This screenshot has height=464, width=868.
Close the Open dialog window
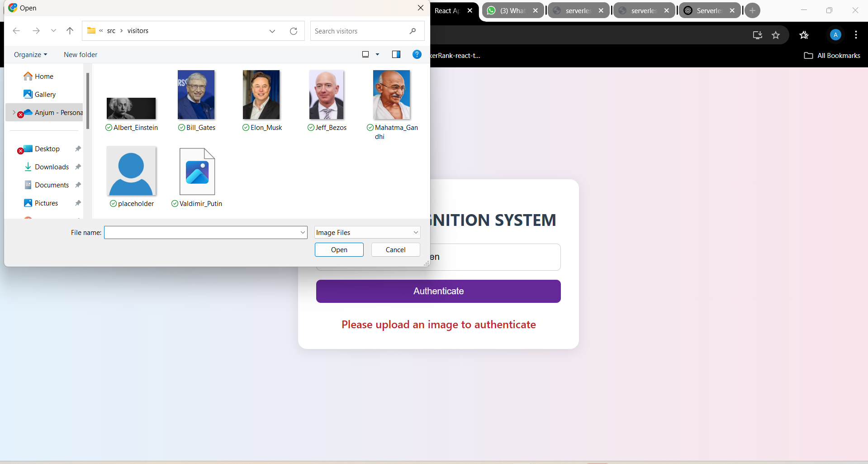(421, 8)
